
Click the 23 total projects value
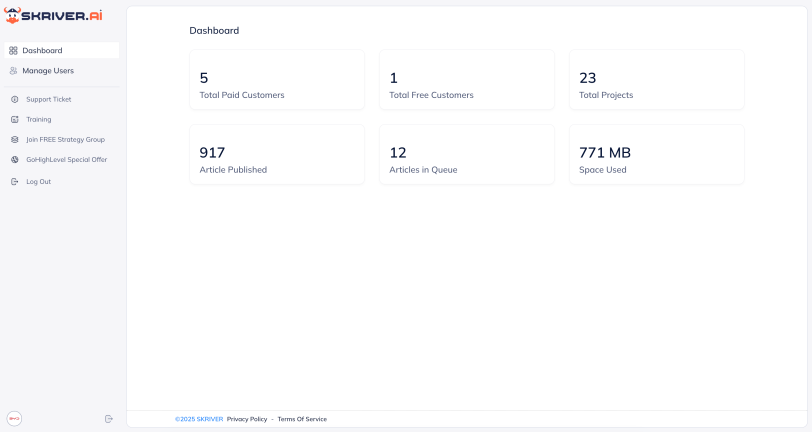pyautogui.click(x=588, y=78)
